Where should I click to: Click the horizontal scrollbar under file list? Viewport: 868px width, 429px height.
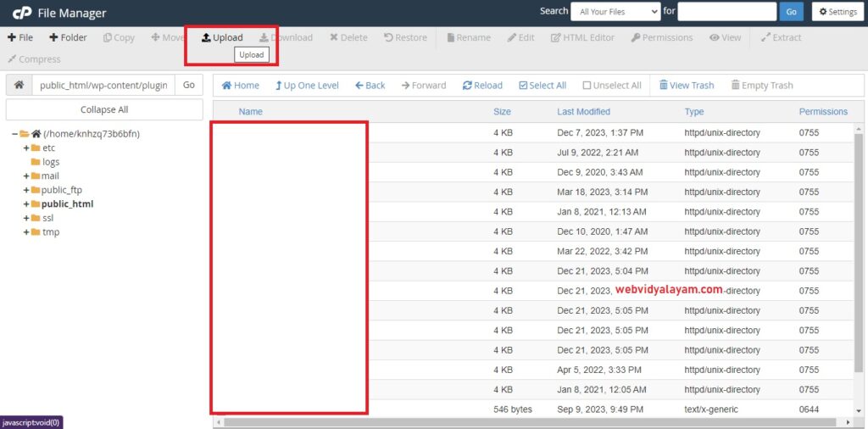click(526, 421)
